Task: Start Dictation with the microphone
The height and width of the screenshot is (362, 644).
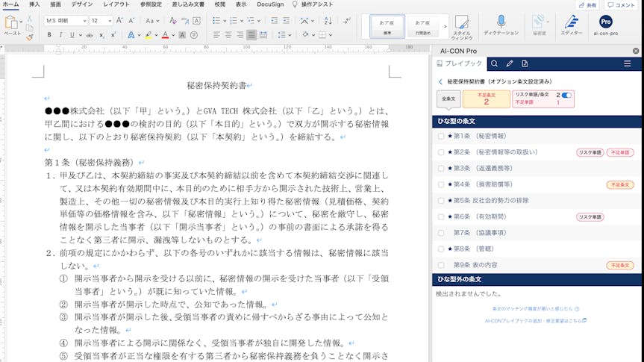Action: tap(501, 25)
